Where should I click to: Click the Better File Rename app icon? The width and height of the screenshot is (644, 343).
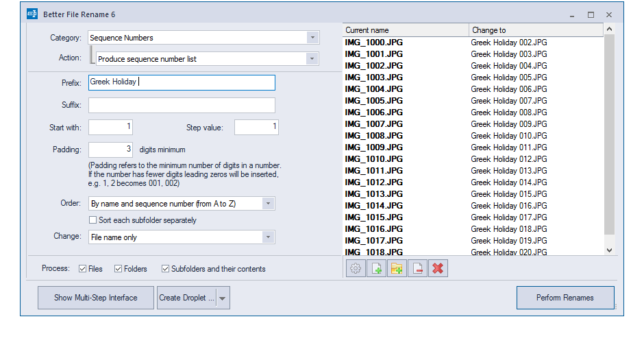32,14
